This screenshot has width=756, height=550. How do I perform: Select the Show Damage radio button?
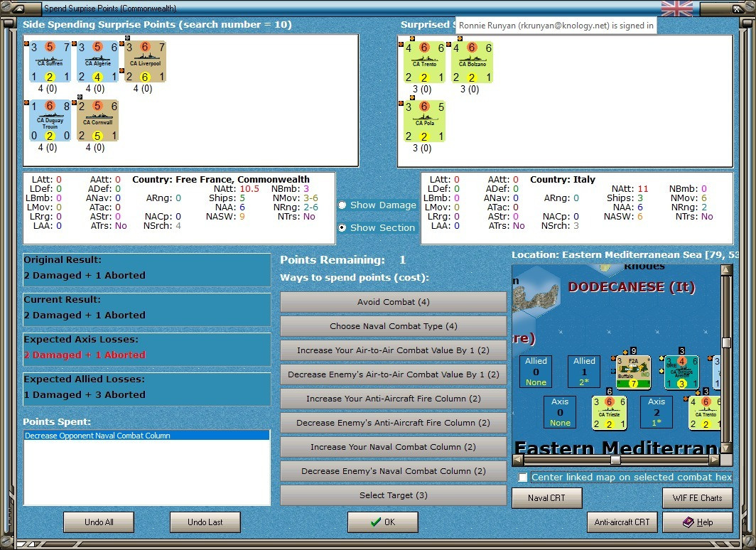pyautogui.click(x=342, y=205)
